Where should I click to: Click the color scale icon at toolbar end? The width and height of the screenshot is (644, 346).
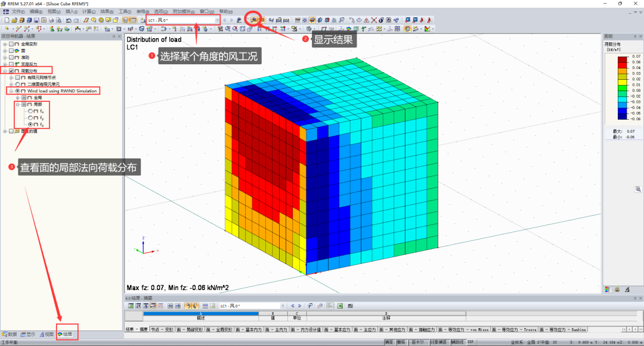coord(428,29)
